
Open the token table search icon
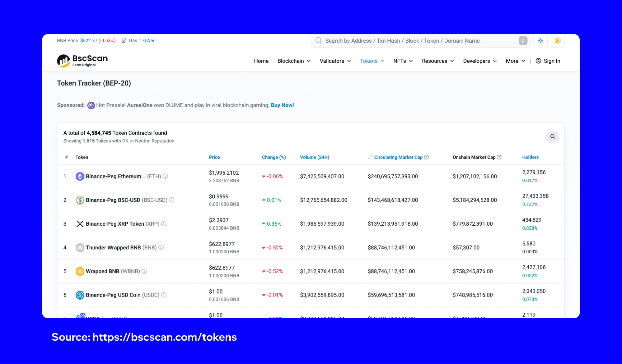click(x=552, y=136)
